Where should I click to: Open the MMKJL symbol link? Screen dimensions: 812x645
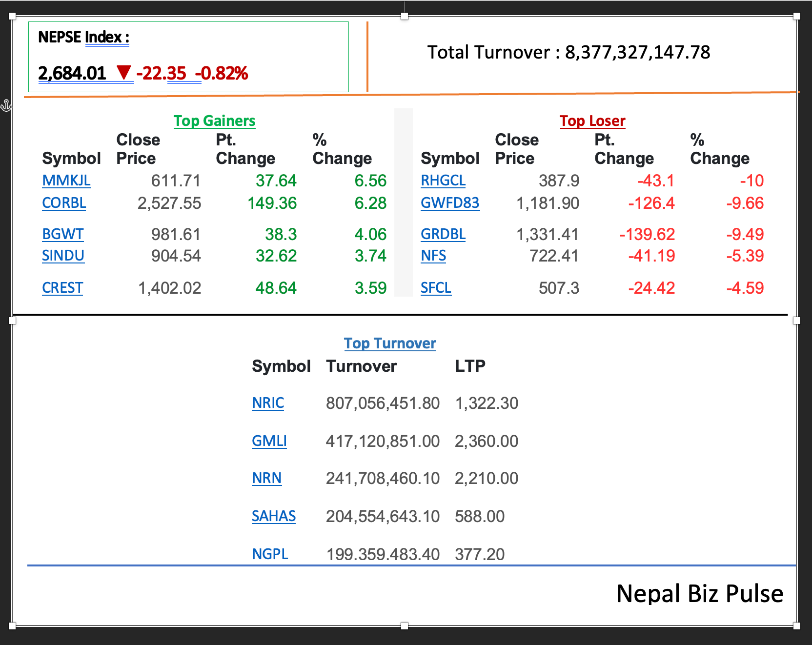click(x=66, y=181)
